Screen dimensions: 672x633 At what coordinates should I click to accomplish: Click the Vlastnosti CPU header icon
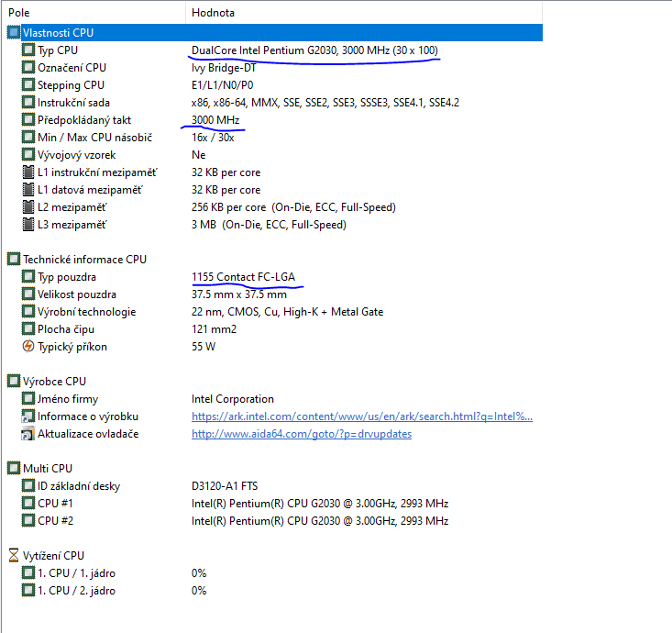pyautogui.click(x=14, y=33)
